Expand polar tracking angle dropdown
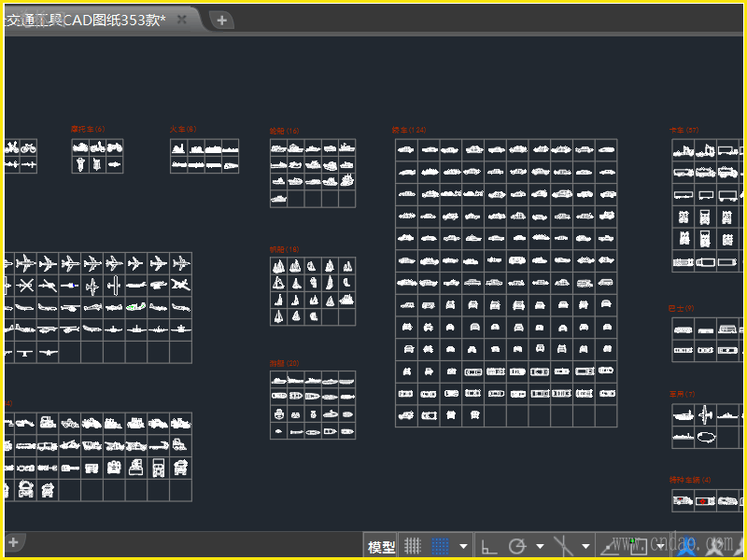 pyautogui.click(x=541, y=546)
